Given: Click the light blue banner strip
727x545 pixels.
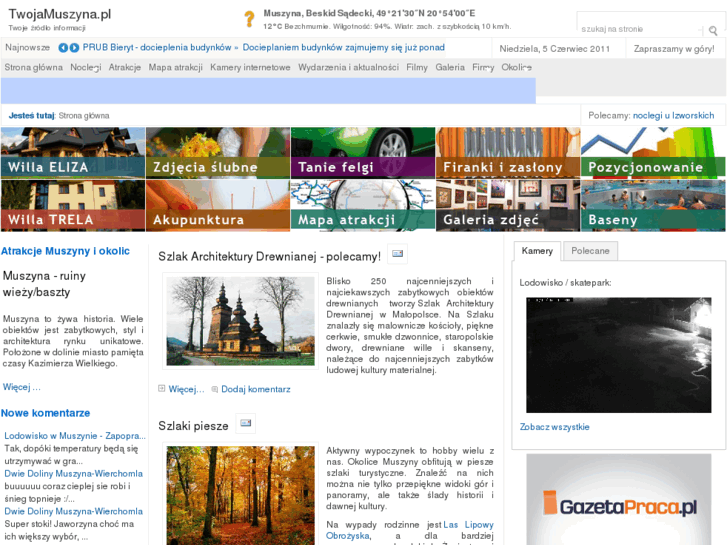Looking at the screenshot, I should click(268, 90).
